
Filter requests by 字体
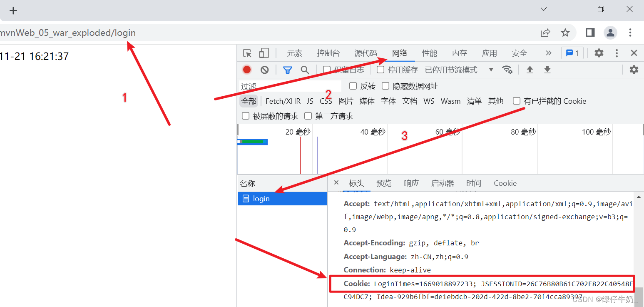click(x=388, y=101)
